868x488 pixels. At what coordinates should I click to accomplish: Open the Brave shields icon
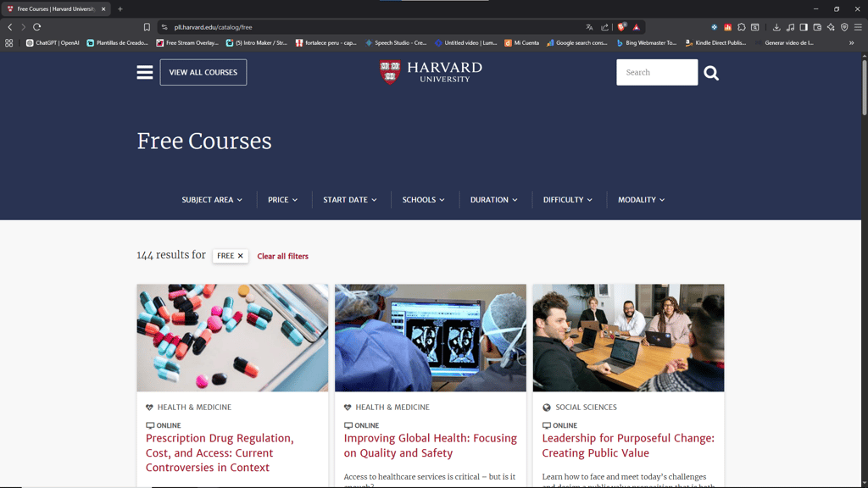(621, 26)
